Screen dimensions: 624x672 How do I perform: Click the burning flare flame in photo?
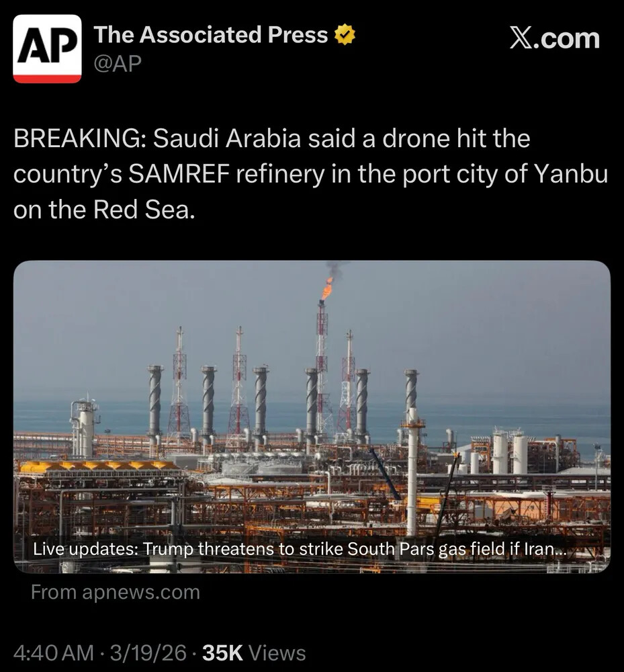[327, 288]
